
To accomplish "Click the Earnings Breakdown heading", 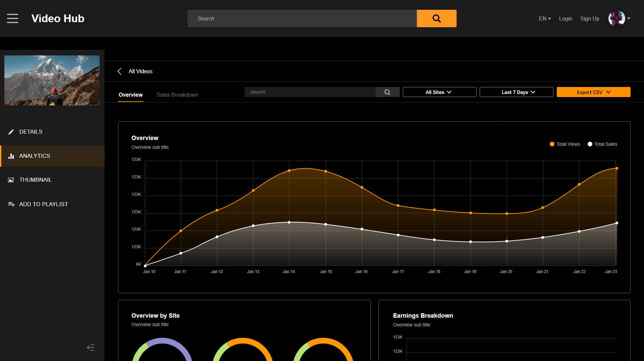I will point(423,316).
